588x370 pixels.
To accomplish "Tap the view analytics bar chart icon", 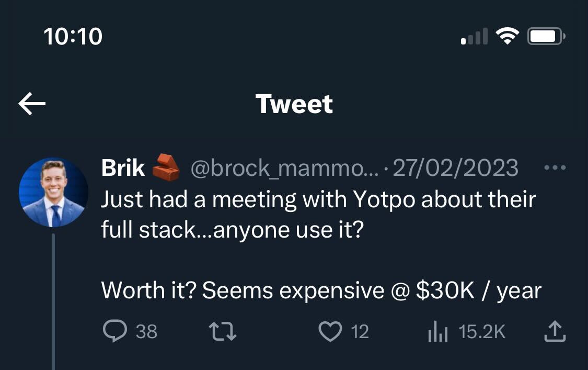I will point(437,331).
